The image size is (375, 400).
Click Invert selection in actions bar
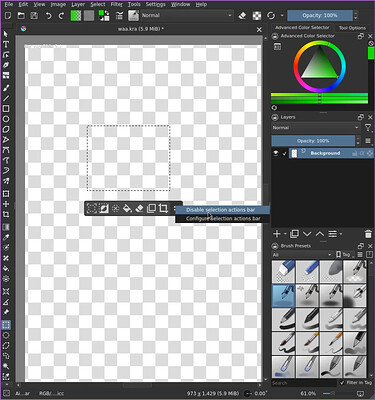pos(104,209)
